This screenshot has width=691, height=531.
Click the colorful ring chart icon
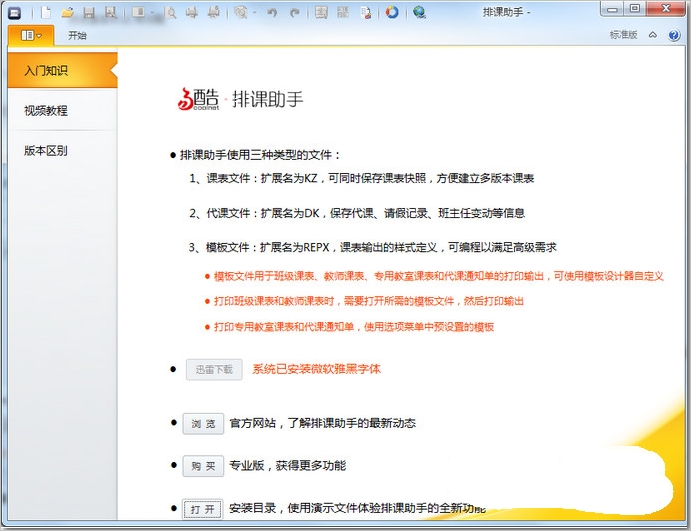pyautogui.click(x=392, y=12)
